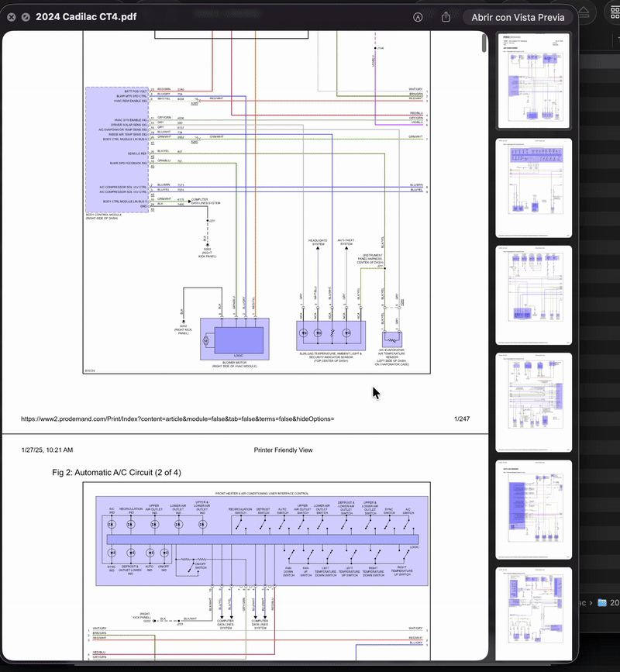Image resolution: width=620 pixels, height=672 pixels.
Task: Close the Quick Look preview
Action: tap(9, 16)
